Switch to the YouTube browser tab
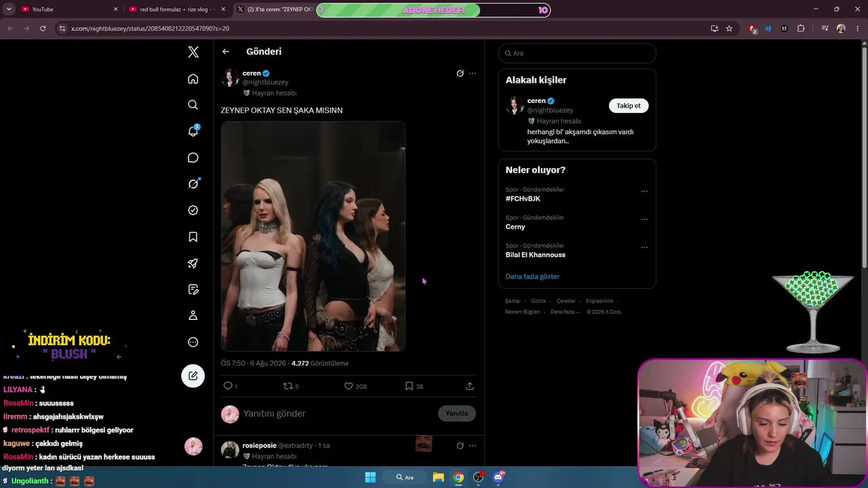The width and height of the screenshot is (868, 488). pyautogui.click(x=64, y=9)
